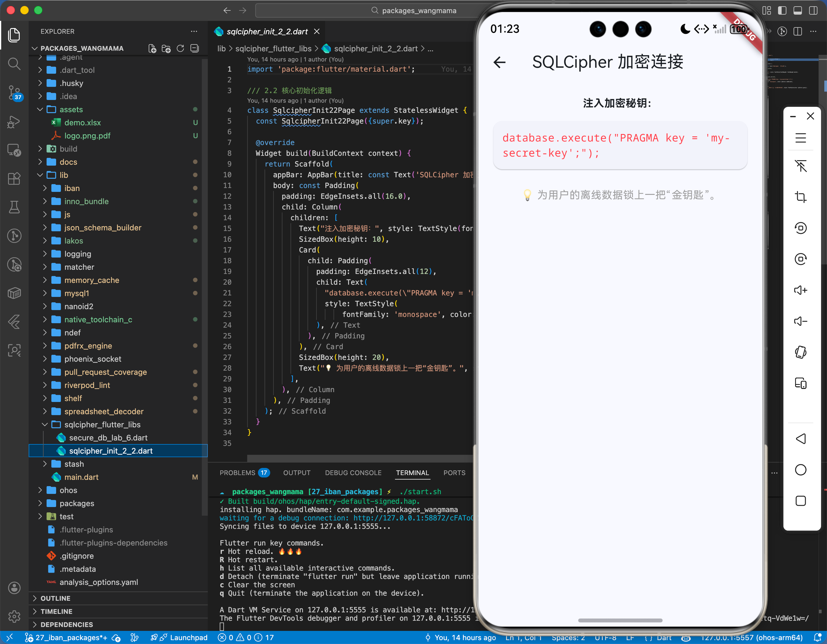Open errors and warnings count in status bar
Image resolution: width=827 pixels, height=644 pixels.
(x=246, y=637)
